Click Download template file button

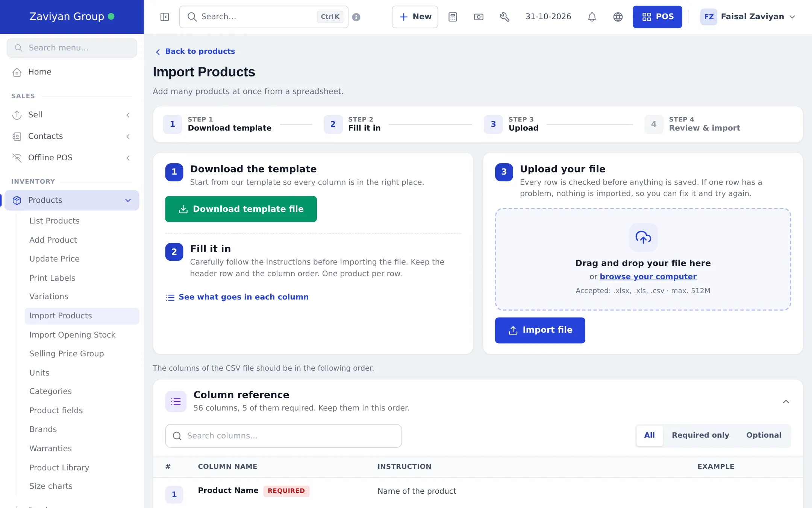(241, 209)
